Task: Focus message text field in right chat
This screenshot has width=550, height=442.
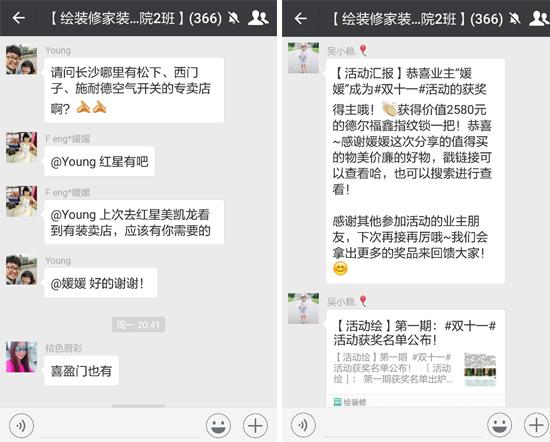Action: pyautogui.click(x=401, y=426)
